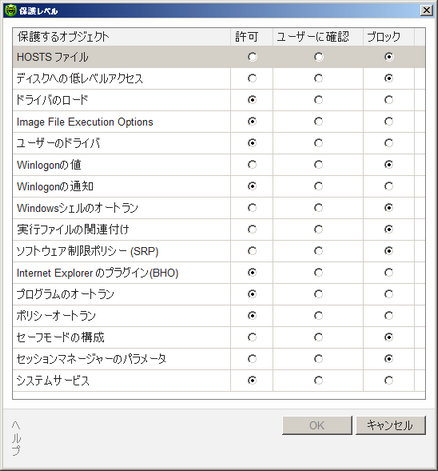Choose ユーザーに確認 for Image File Execution Options
The image size is (438, 471).
[318, 122]
